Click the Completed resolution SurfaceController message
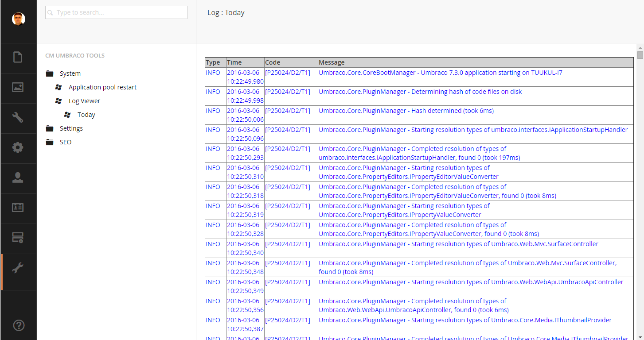The image size is (644, 340). click(x=468, y=267)
